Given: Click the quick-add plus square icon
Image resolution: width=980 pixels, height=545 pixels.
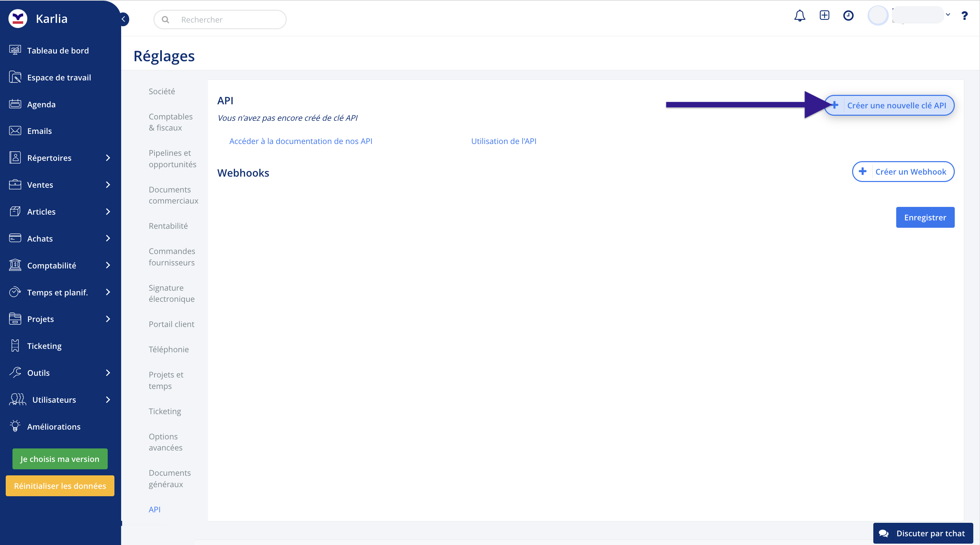Looking at the screenshot, I should tap(824, 15).
